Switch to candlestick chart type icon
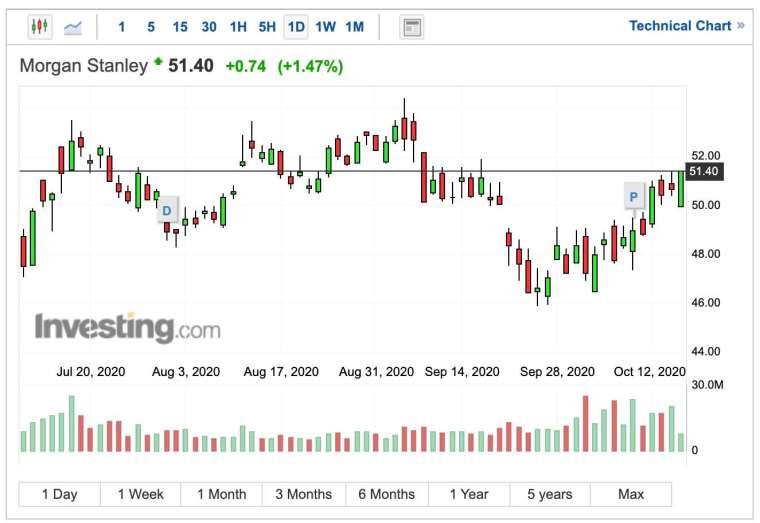This screenshot has height=523, width=760. coord(40,26)
